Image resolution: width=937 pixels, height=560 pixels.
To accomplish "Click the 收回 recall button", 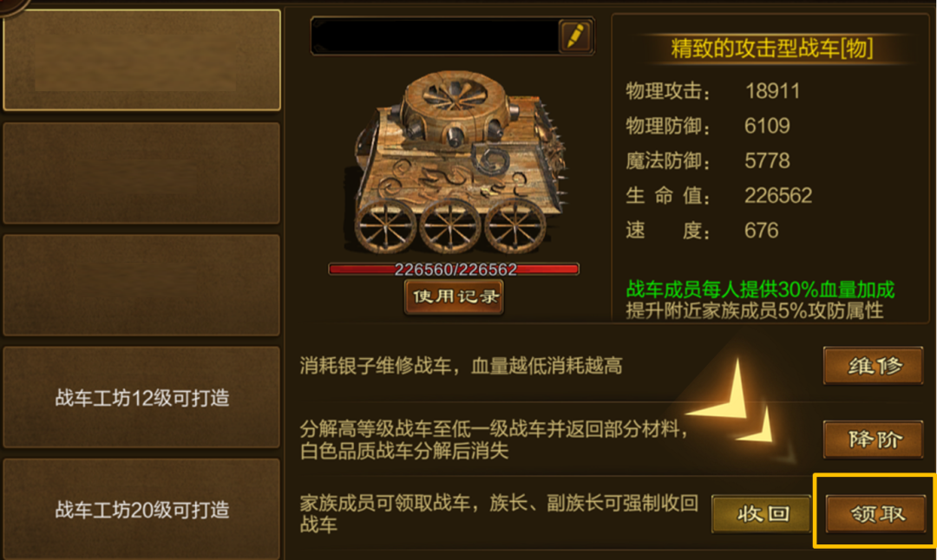I will coord(762,513).
